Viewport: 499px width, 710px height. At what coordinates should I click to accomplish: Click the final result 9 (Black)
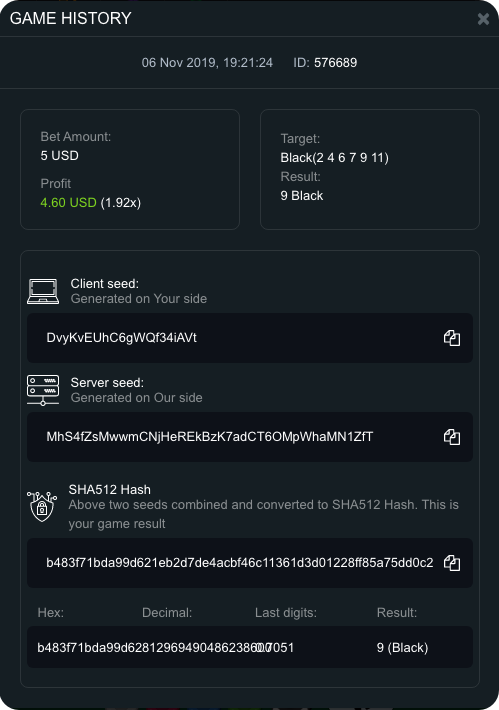click(x=403, y=648)
